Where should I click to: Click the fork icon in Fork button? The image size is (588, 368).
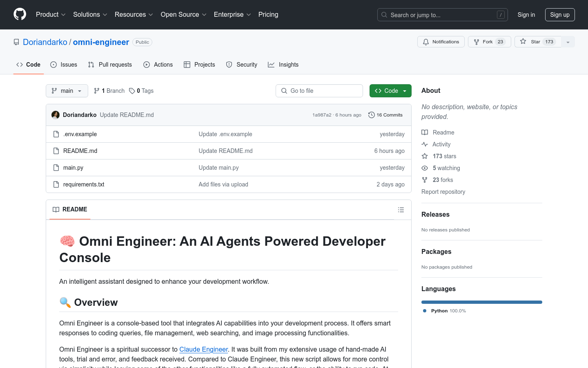click(x=477, y=42)
